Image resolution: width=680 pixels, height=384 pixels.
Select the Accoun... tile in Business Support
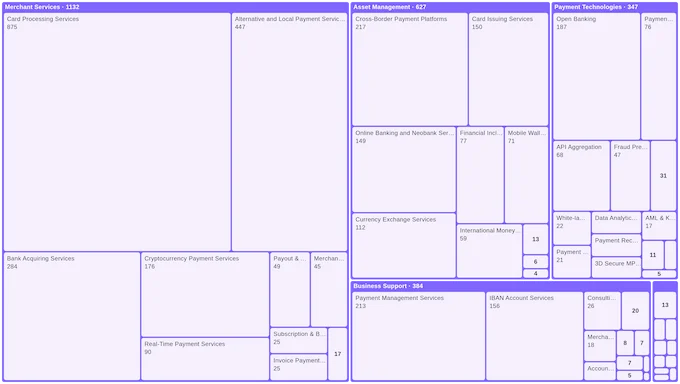[600, 371]
